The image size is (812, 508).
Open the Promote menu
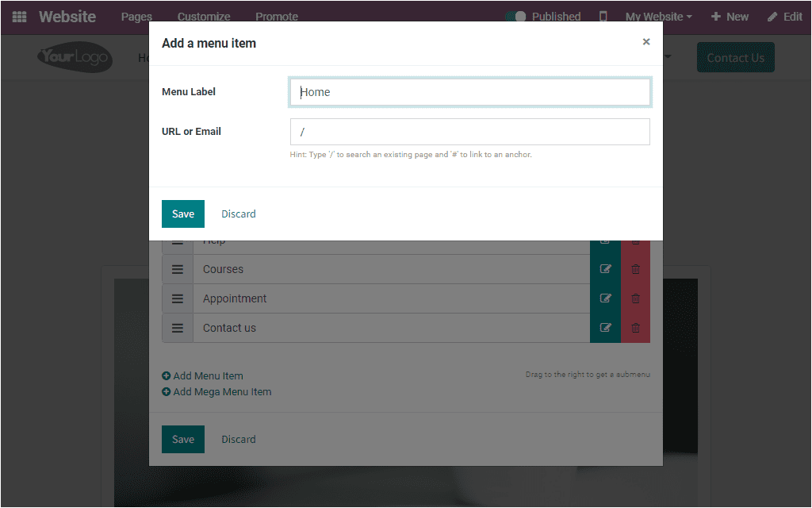coord(276,16)
